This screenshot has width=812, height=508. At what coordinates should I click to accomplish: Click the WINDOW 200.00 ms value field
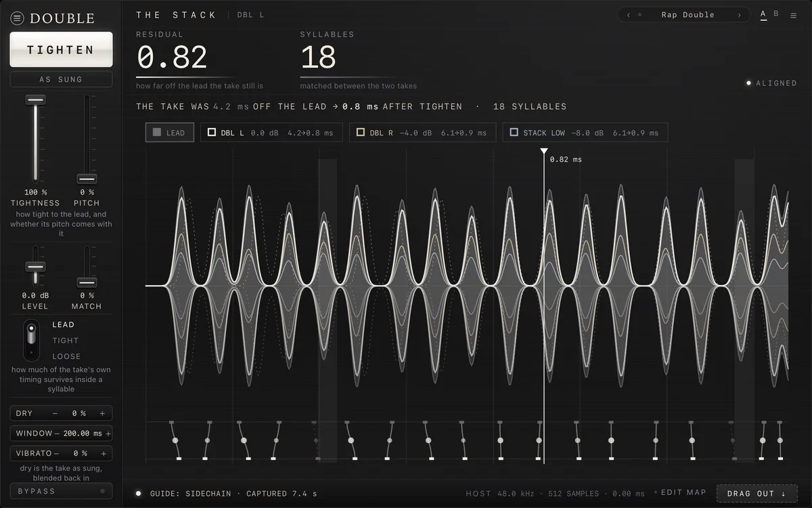click(84, 433)
